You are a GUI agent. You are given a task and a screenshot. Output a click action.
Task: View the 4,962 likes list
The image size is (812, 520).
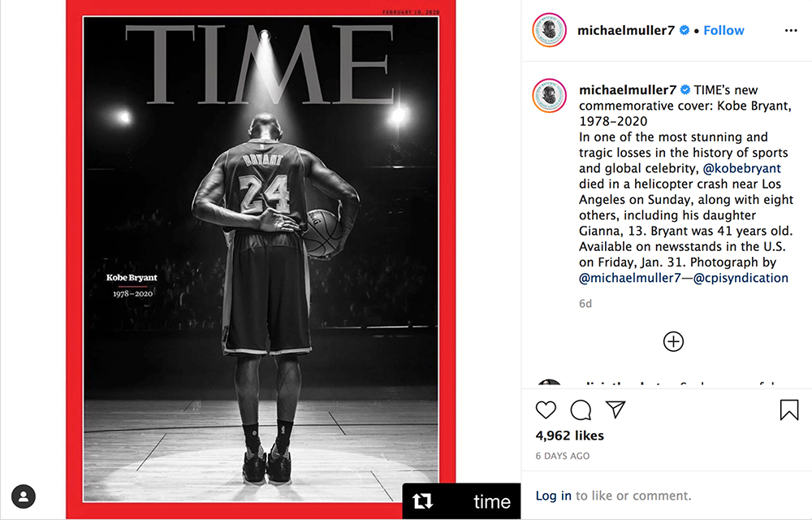tap(570, 435)
